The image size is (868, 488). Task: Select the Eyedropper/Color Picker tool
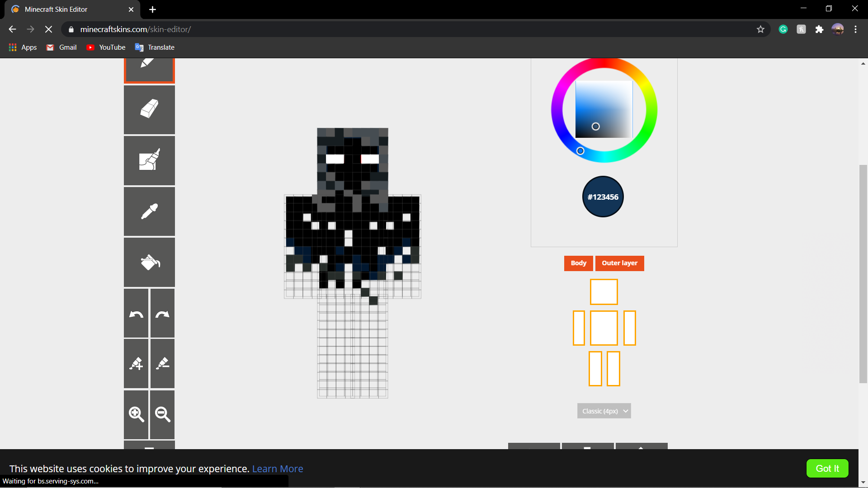pos(150,211)
